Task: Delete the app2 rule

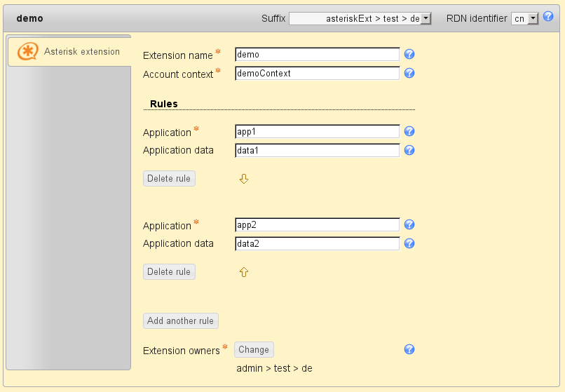Action: (x=169, y=272)
